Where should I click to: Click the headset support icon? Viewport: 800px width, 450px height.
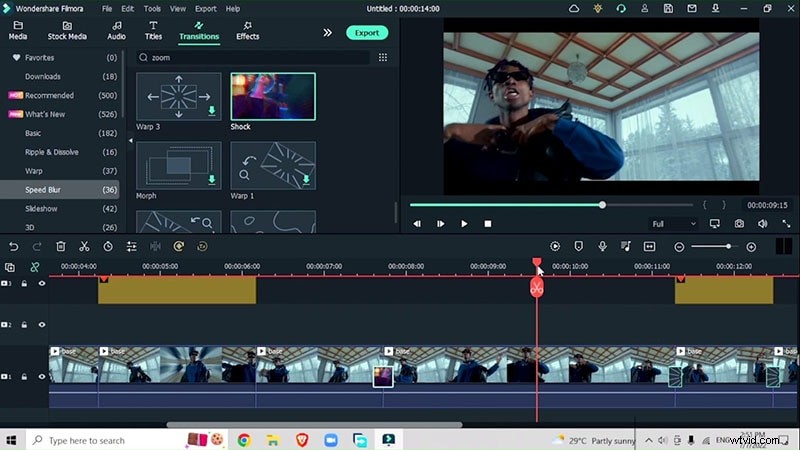point(621,9)
